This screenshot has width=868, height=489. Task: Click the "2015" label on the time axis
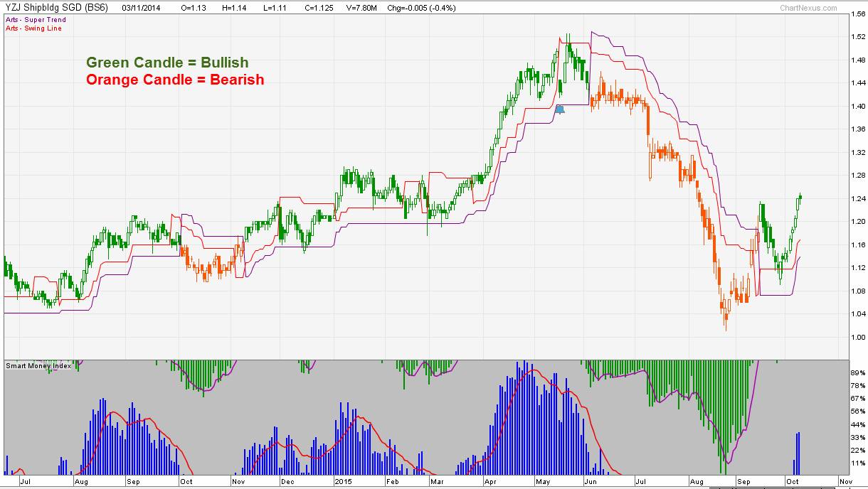tap(344, 480)
